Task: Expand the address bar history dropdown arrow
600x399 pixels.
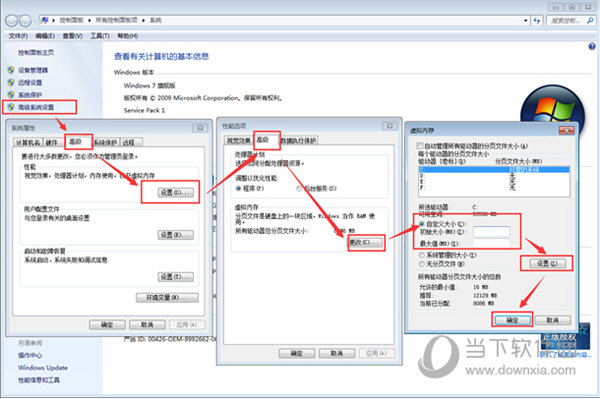Action: 526,20
